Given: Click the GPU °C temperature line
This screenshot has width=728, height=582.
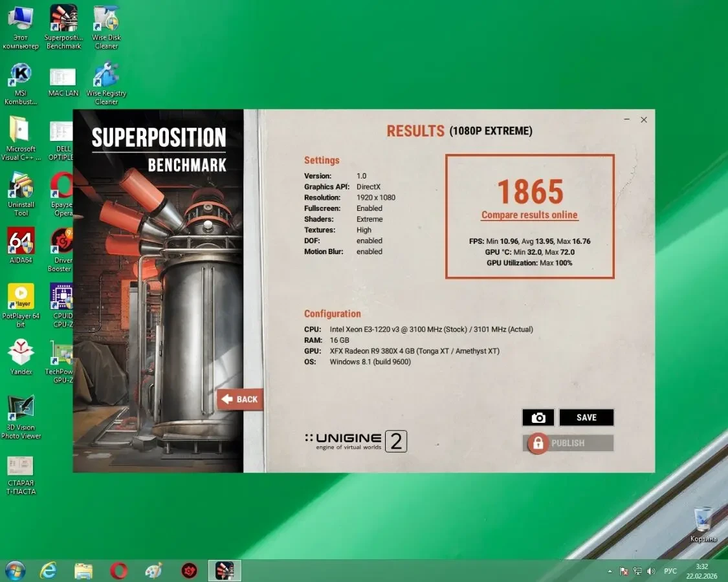Looking at the screenshot, I should (530, 252).
